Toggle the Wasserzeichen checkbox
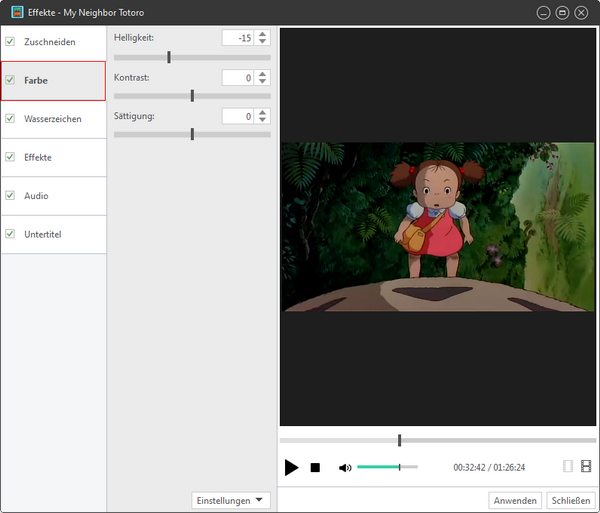The width and height of the screenshot is (600, 513). coord(10,119)
